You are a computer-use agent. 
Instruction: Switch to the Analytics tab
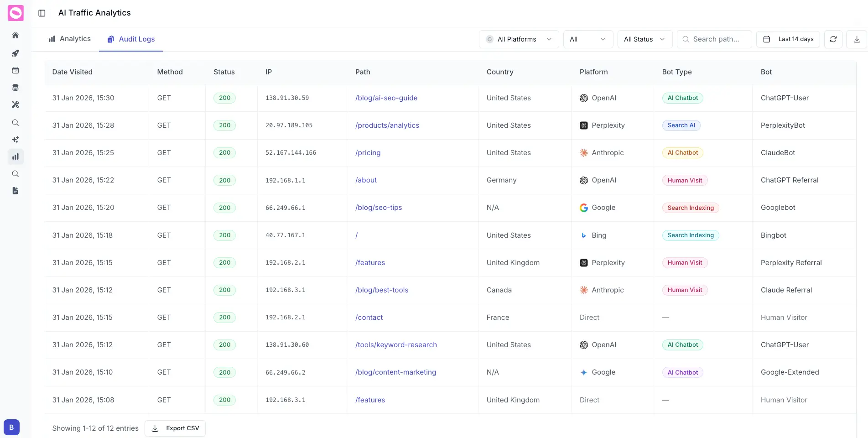click(69, 39)
